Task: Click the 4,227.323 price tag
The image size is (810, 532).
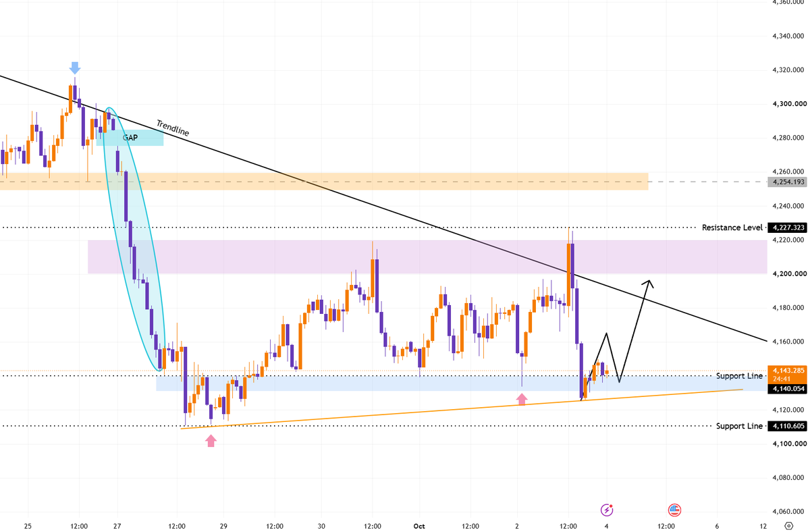Action: (x=786, y=228)
